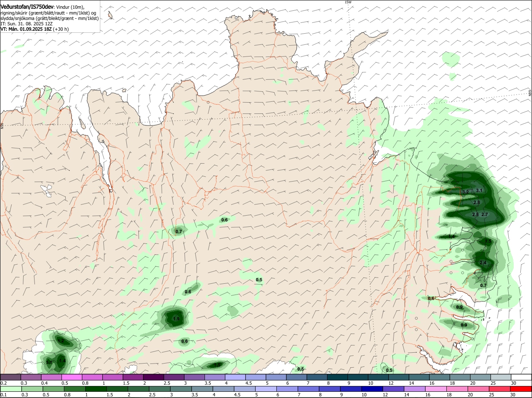Click the light pink 16 mm rain swatch
Image resolution: width=532 pixels, height=398 pixels.
[436, 388]
